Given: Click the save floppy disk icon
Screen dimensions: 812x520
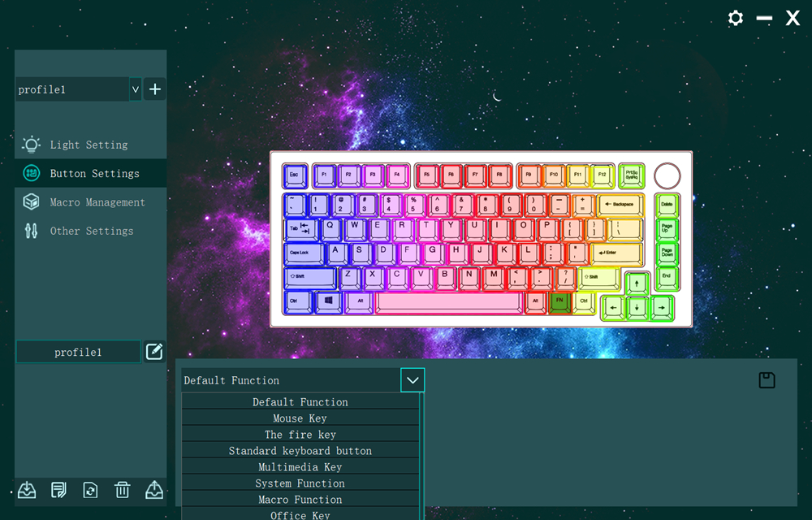Looking at the screenshot, I should pos(767,380).
